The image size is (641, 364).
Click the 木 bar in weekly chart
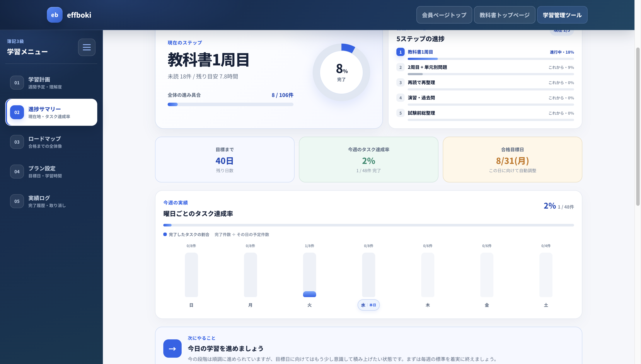(428, 275)
